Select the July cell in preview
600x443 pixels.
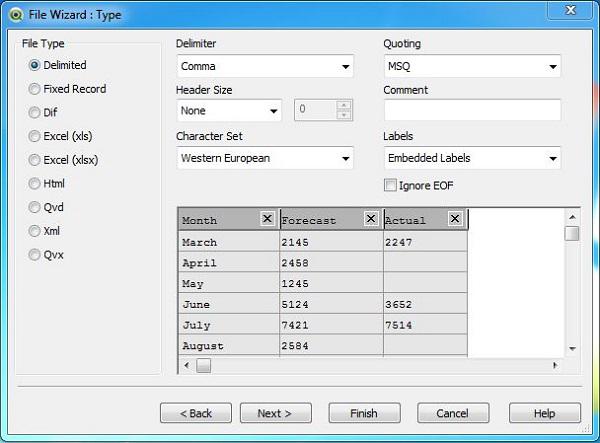(x=229, y=325)
